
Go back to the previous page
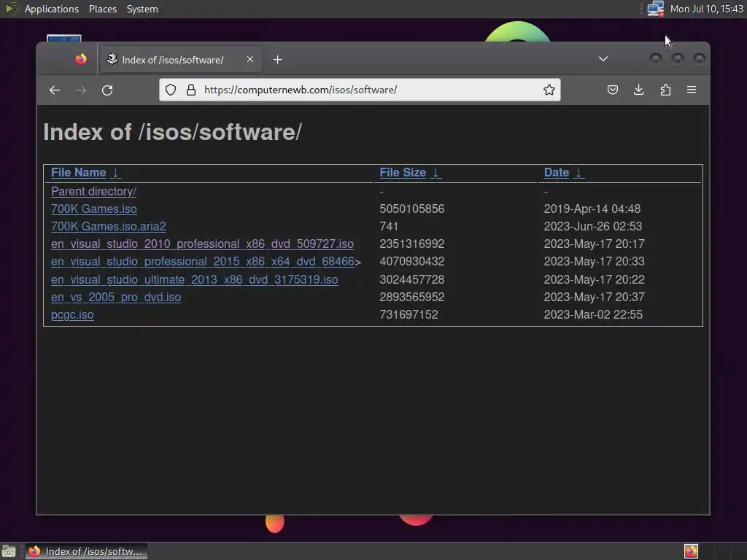click(55, 90)
